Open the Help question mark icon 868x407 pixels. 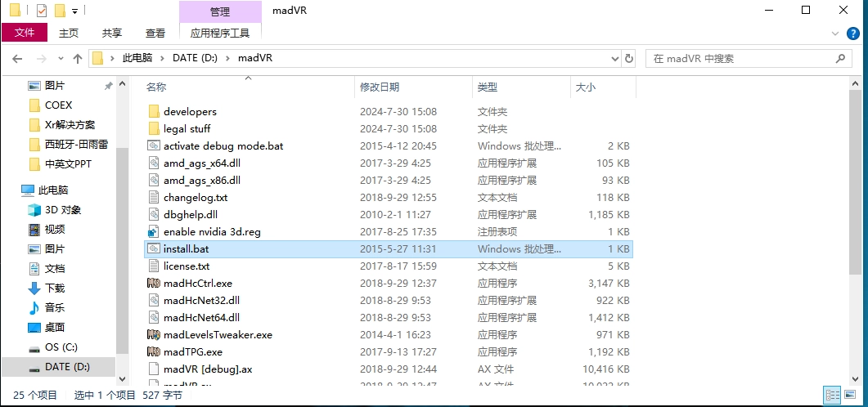[853, 34]
